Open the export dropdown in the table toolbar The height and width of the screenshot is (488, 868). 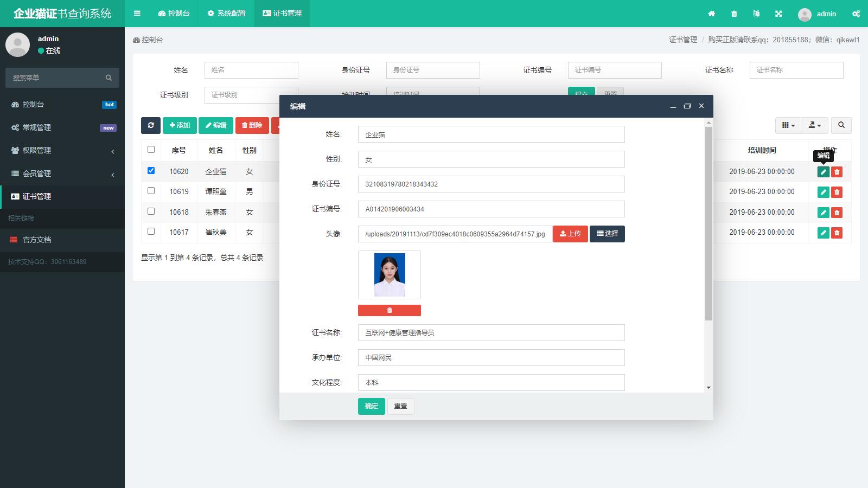814,125
